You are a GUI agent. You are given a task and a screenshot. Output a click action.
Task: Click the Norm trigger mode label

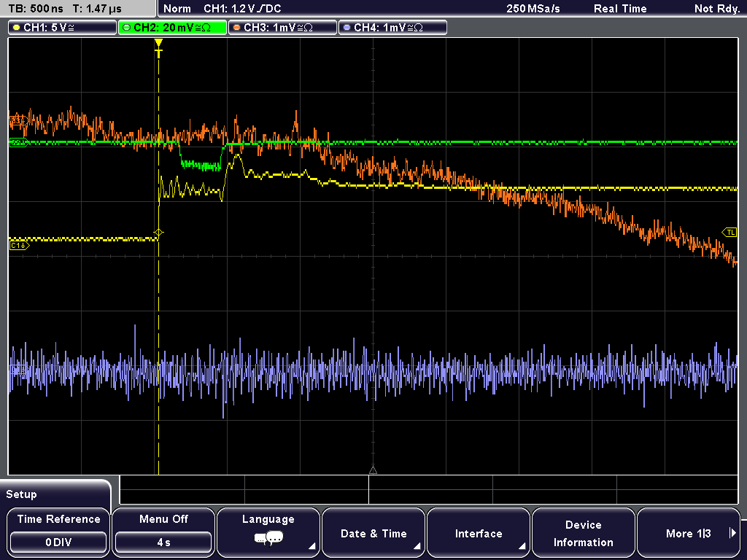[177, 9]
